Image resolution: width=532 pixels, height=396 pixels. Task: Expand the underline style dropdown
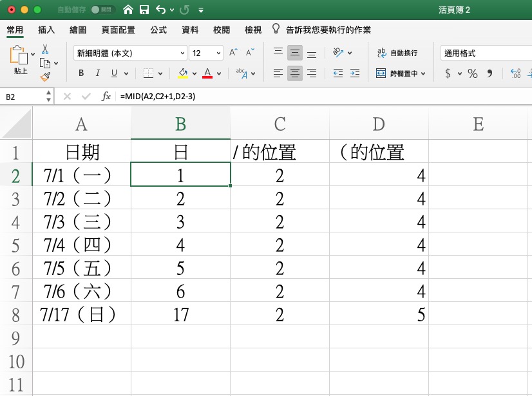[126, 73]
